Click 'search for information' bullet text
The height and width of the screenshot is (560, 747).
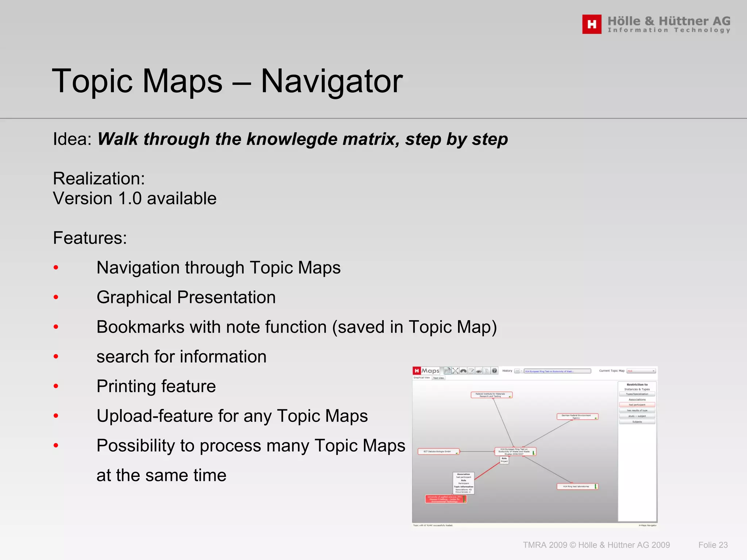pyautogui.click(x=181, y=357)
